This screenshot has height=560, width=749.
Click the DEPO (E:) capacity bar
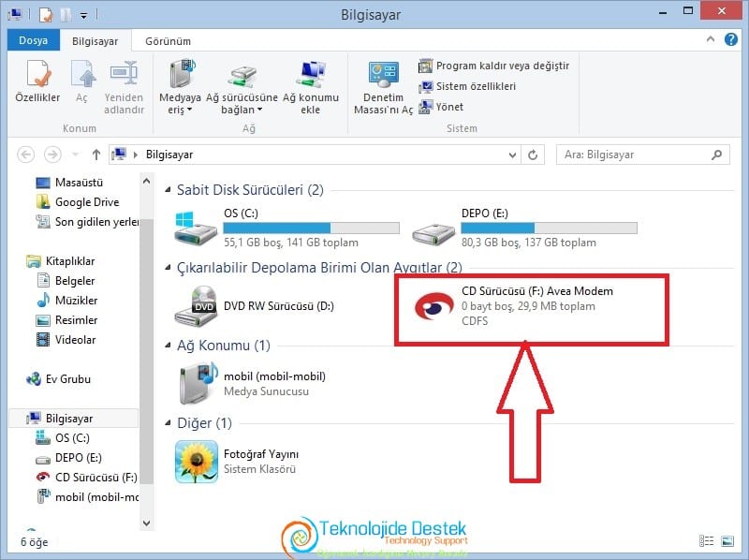pos(549,228)
